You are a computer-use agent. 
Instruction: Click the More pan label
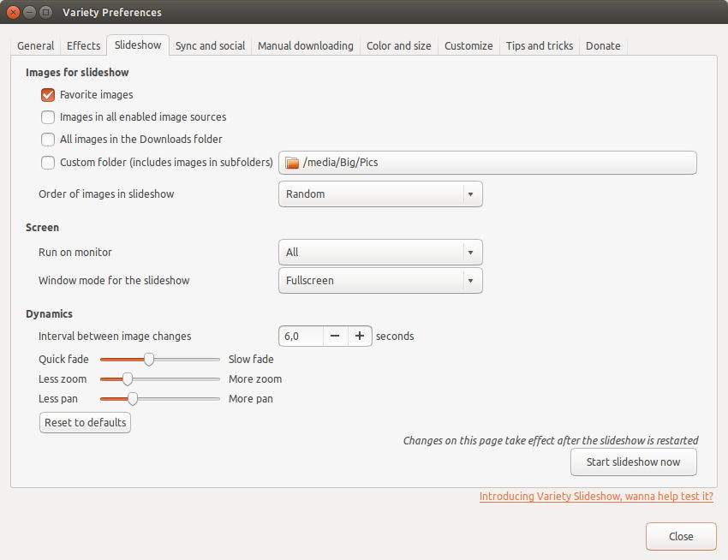(x=251, y=399)
